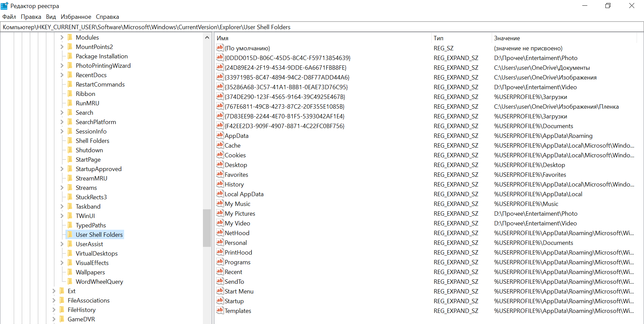
Task: Select the ab icon beside Personal
Action: click(x=220, y=242)
